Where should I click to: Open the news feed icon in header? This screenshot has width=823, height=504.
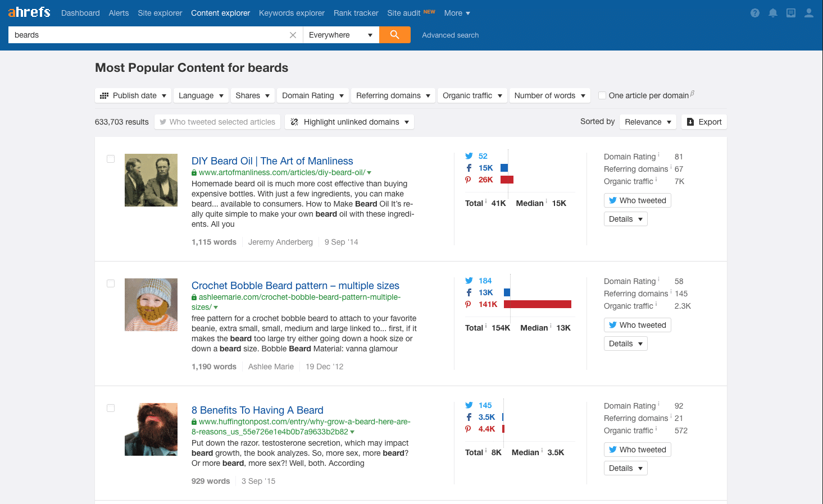click(790, 13)
